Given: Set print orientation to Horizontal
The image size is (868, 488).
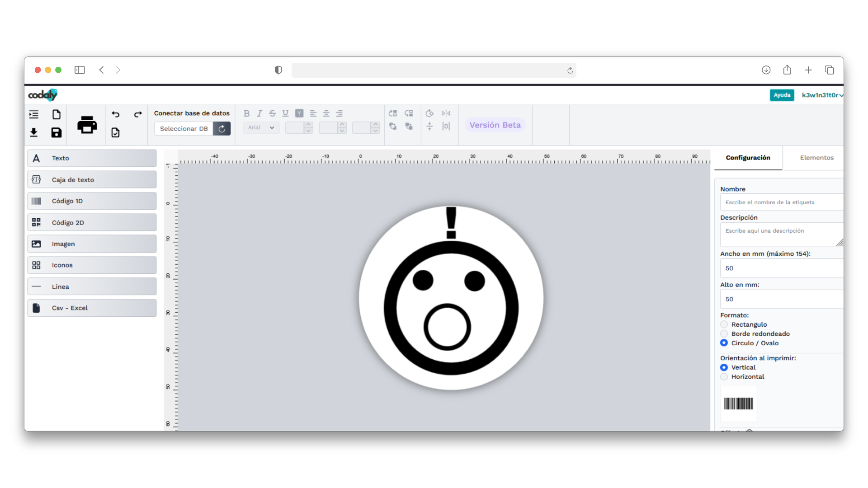Looking at the screenshot, I should pos(724,377).
